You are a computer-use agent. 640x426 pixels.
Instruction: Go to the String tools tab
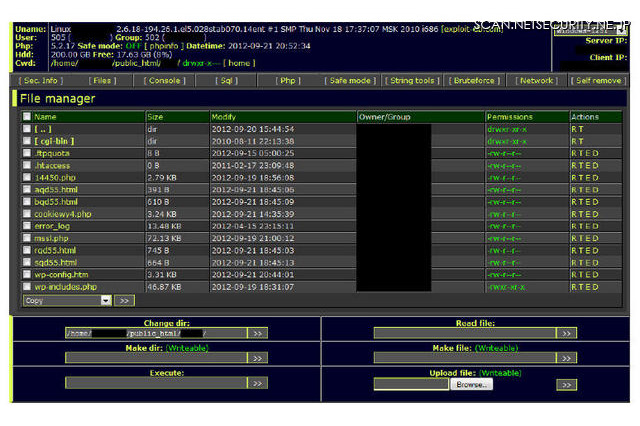[x=412, y=80]
